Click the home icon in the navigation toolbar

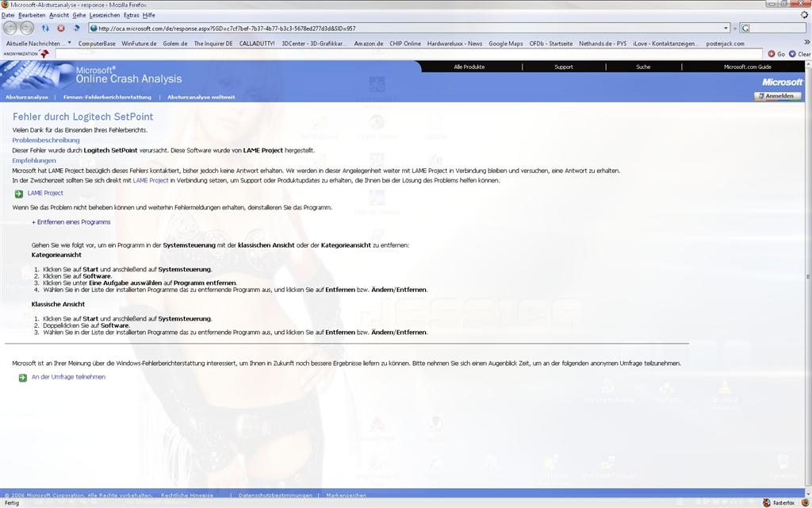[x=76, y=28]
